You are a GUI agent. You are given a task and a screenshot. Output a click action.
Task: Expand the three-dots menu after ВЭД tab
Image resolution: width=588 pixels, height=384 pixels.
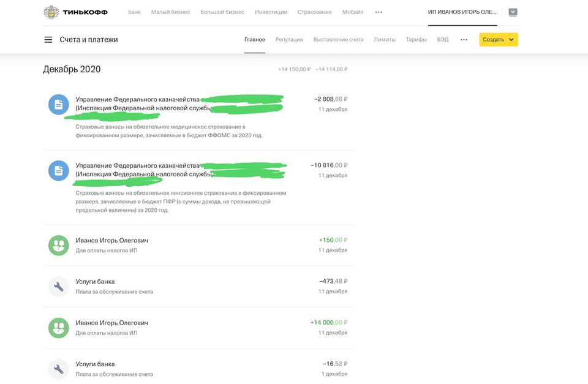464,40
